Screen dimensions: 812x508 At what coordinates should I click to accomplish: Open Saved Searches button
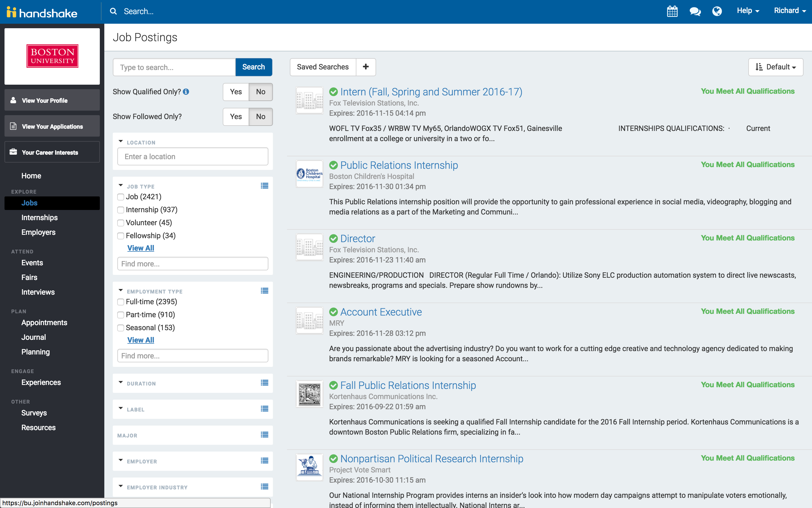pyautogui.click(x=323, y=67)
